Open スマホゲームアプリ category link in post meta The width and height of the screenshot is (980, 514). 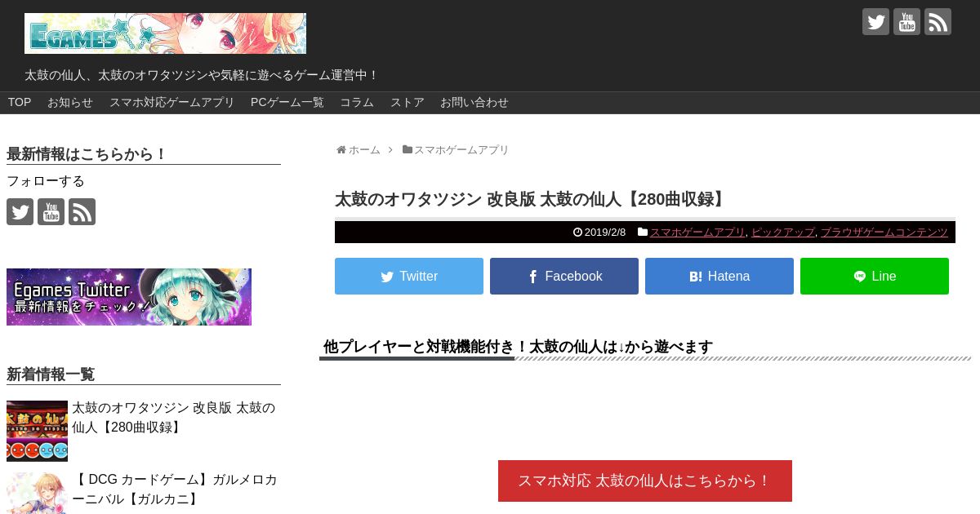tap(697, 233)
